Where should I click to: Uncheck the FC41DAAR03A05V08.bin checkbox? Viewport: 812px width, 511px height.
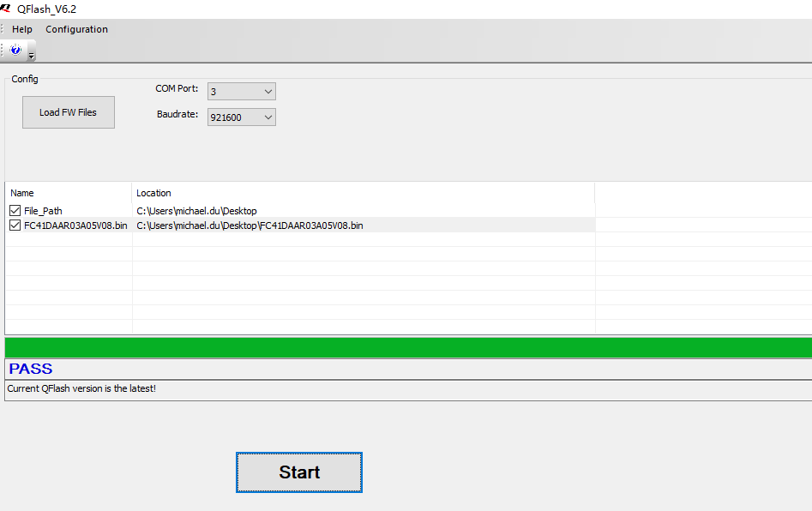click(x=15, y=225)
